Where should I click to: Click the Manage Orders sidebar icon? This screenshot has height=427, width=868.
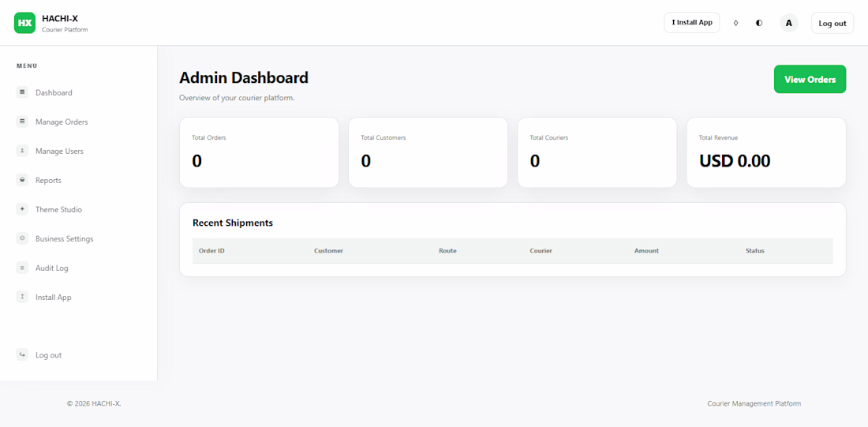point(22,122)
